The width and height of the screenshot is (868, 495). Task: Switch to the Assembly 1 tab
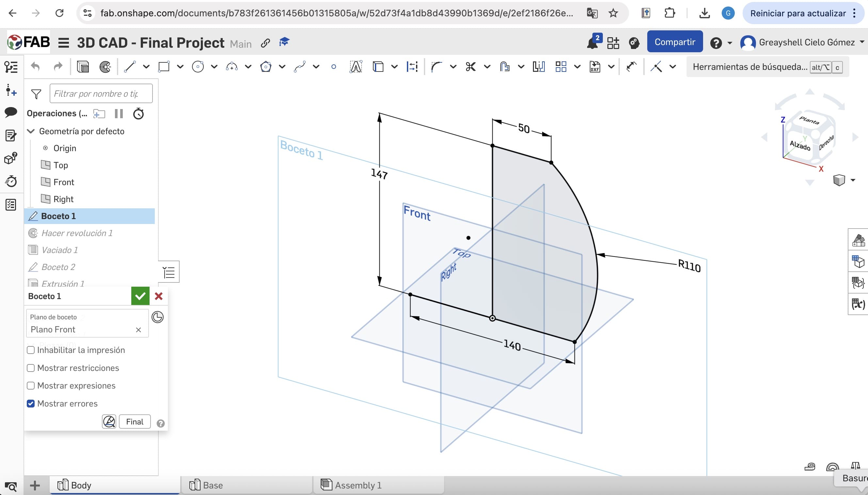click(358, 485)
